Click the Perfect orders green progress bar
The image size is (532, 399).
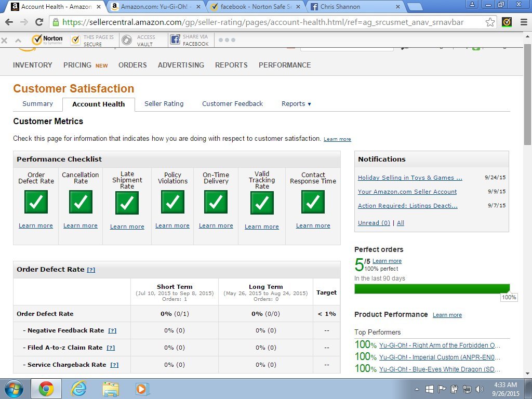(x=432, y=289)
